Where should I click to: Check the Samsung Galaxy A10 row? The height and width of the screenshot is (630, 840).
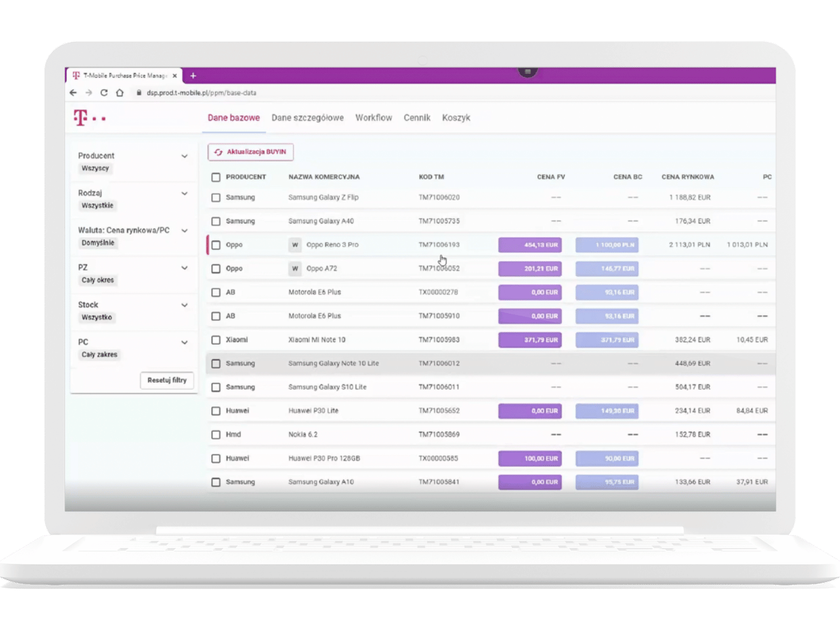(x=216, y=482)
